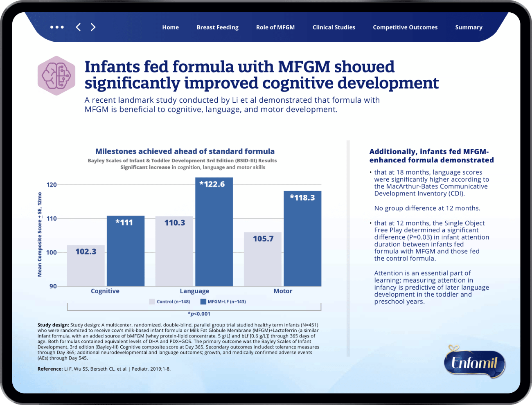Click the Mean Composite Score axis title

(40, 234)
